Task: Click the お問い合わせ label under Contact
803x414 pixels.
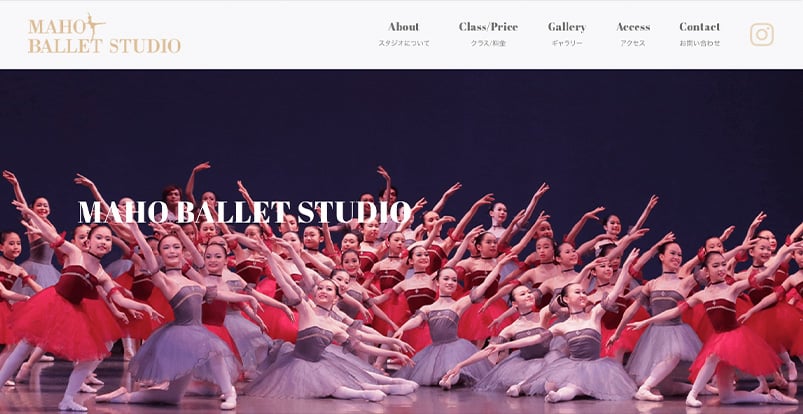Action: pos(700,44)
